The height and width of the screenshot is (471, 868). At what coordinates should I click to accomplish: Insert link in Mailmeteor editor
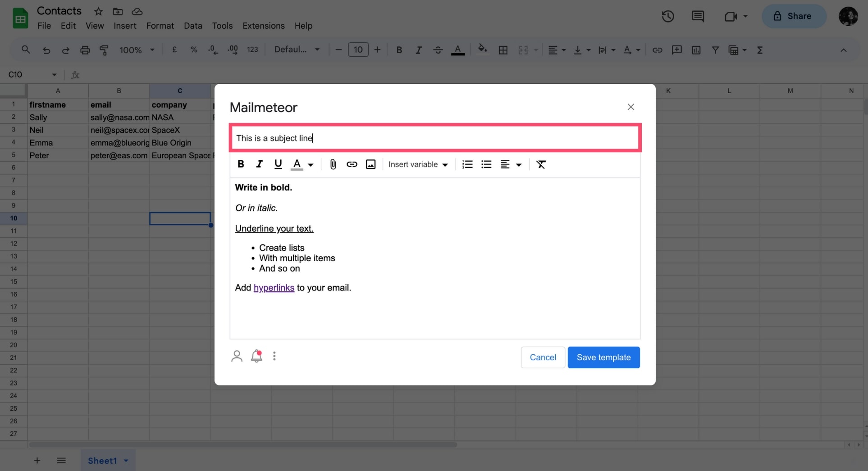[x=352, y=164]
